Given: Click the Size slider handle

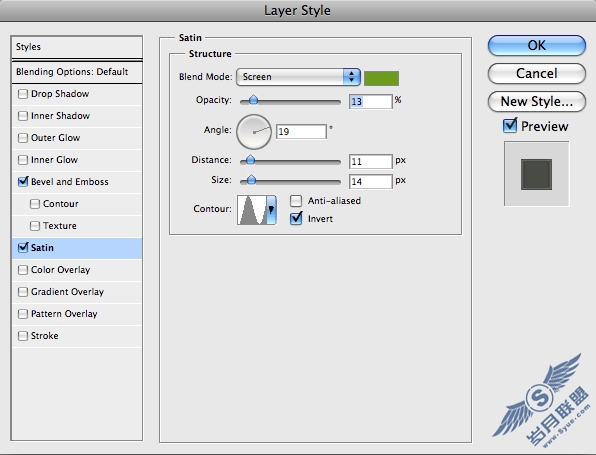Looking at the screenshot, I should (251, 179).
